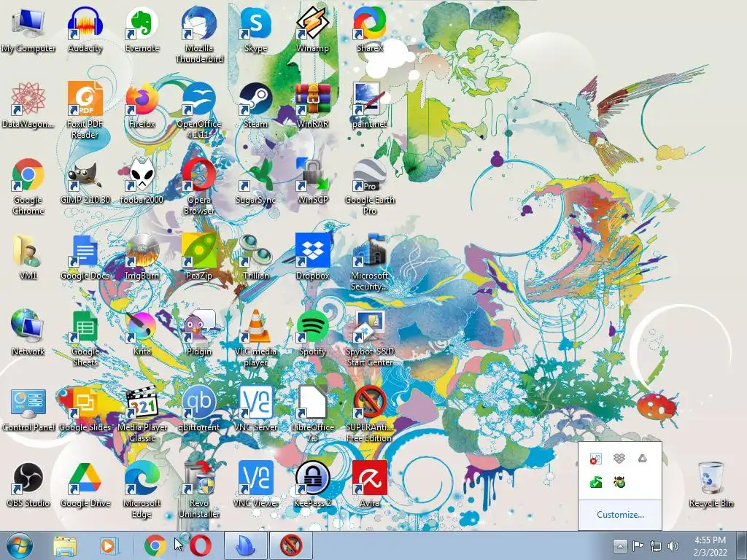Click the Google Sheets desktop shortcut
The width and height of the screenshot is (747, 560).
point(85,337)
